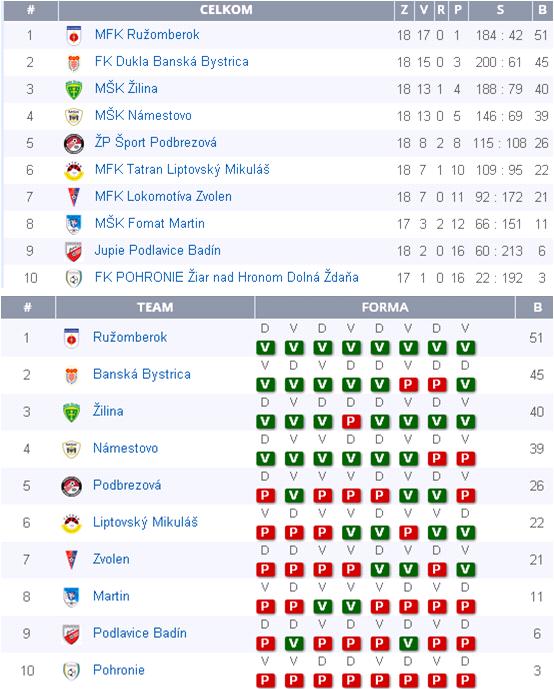Open FK POHRONIE Žiar nad Hronom link
Screen dimensions: 554x689
[x=227, y=277]
